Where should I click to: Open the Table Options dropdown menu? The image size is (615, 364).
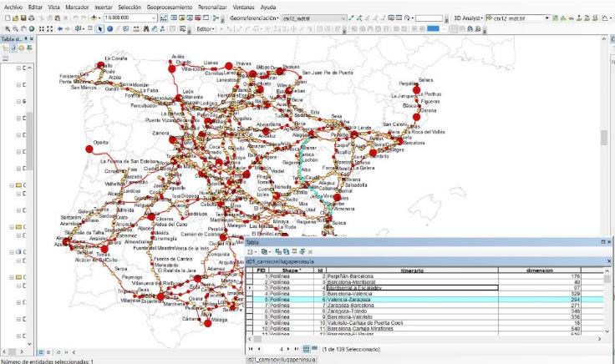[x=252, y=251]
